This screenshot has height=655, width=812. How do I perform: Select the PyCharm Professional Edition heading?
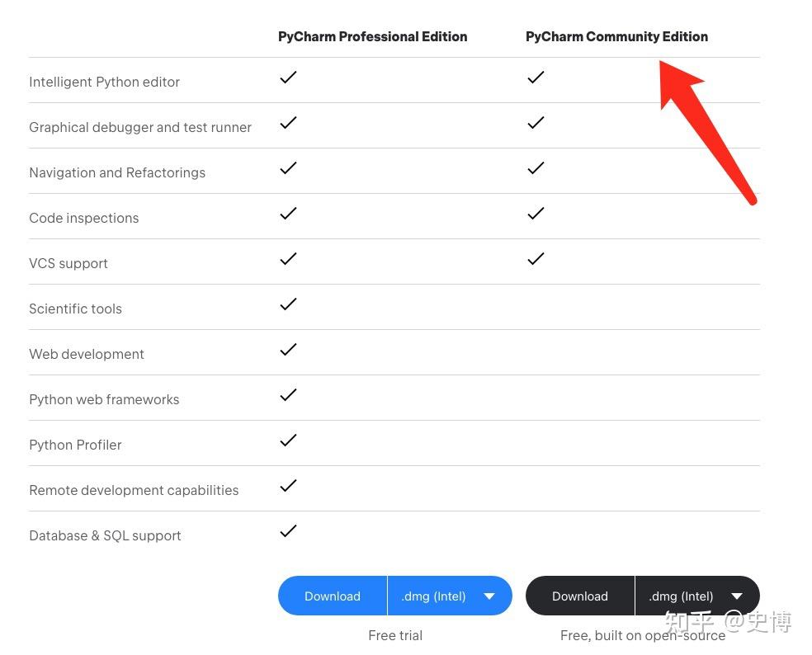[372, 36]
